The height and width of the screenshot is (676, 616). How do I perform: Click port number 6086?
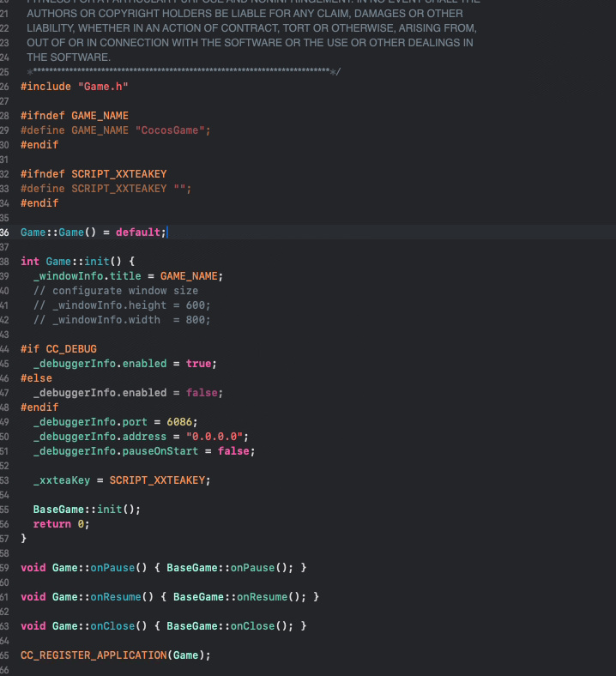[x=179, y=422]
